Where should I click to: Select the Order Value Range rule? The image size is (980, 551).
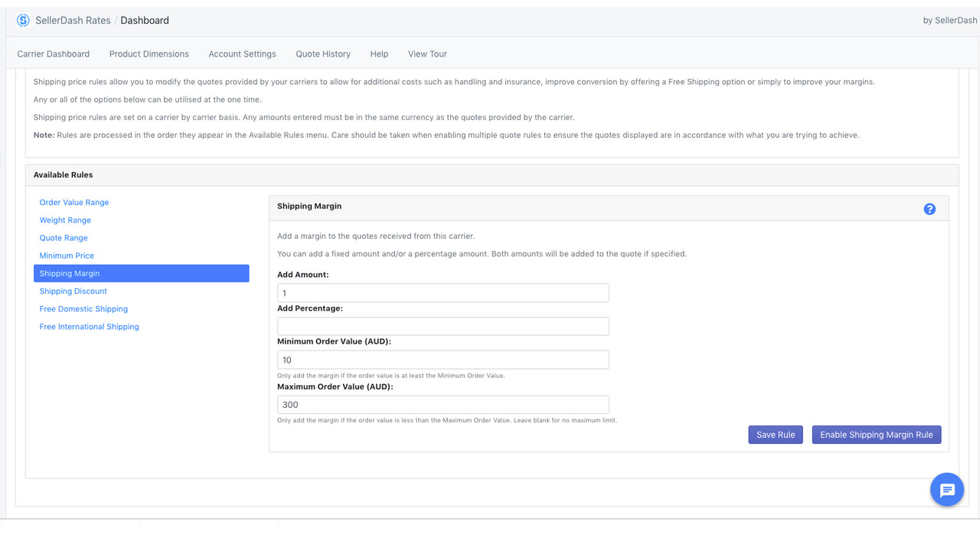(73, 202)
